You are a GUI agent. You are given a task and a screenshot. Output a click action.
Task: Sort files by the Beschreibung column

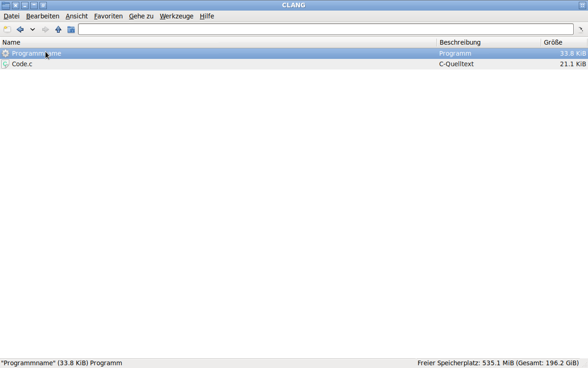click(x=489, y=42)
